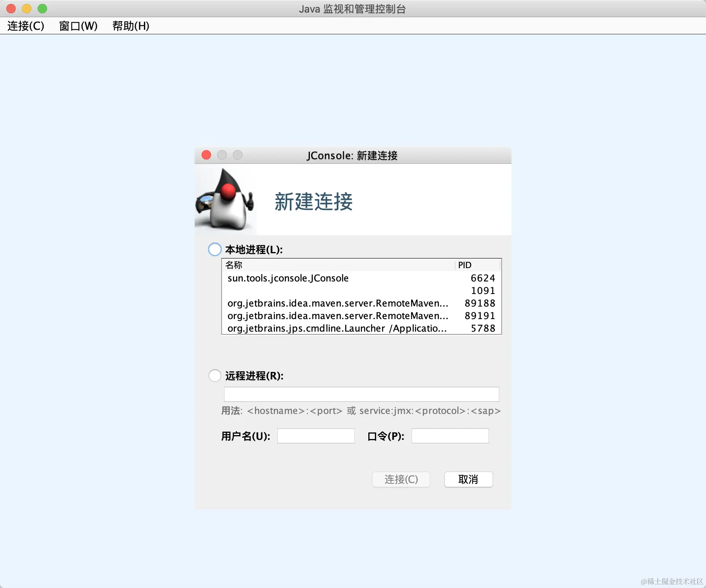Close the Java 监视和管理控制台 main window
The image size is (706, 588).
(11, 8)
